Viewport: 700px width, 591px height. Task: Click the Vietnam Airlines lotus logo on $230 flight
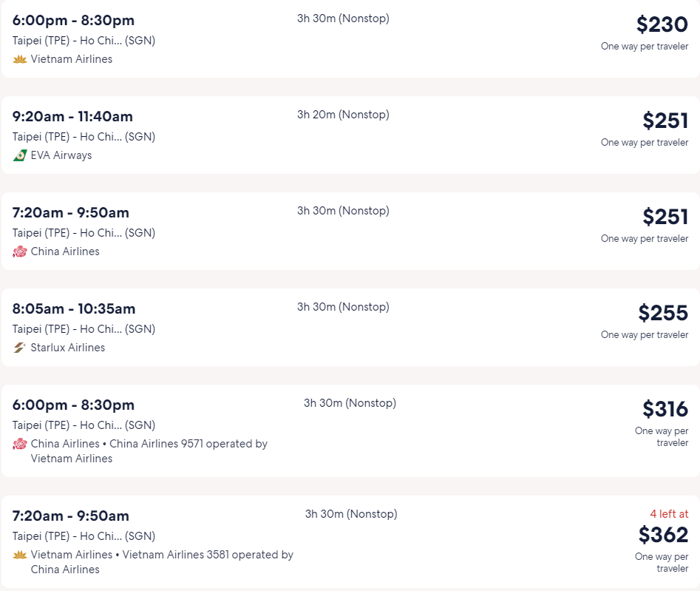(20, 59)
